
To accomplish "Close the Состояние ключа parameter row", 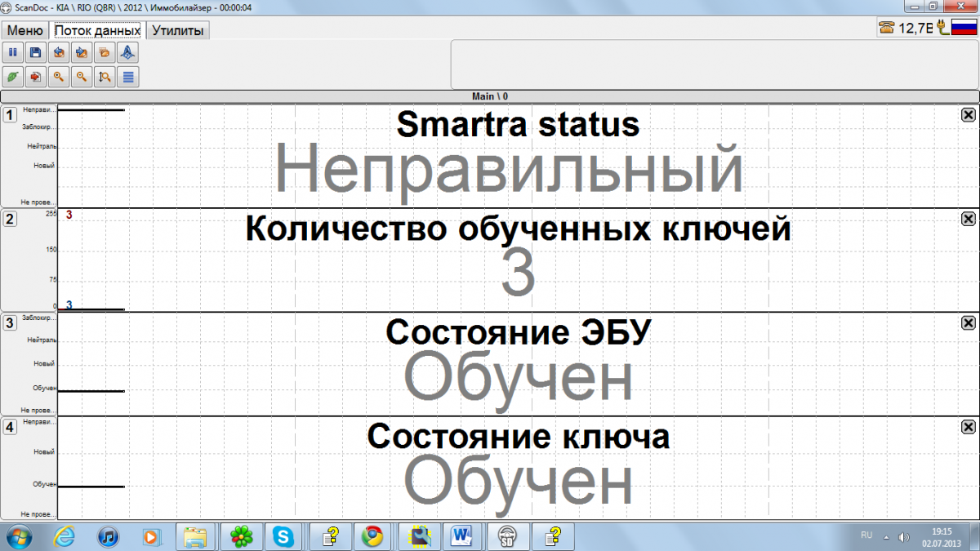I will [968, 427].
